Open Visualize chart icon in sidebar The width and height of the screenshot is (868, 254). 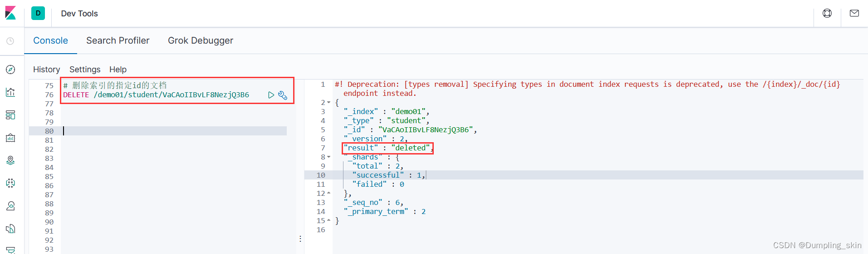pos(10,92)
